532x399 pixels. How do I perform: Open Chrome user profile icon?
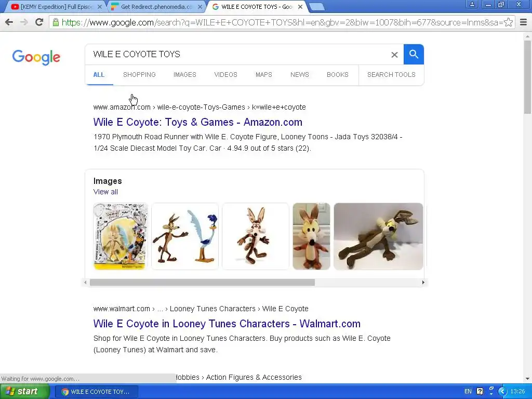[x=472, y=4]
